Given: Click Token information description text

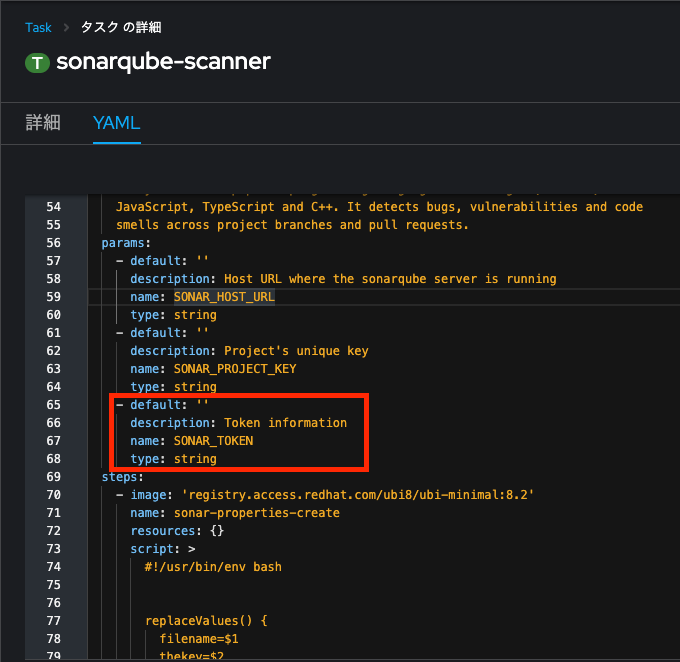Looking at the screenshot, I should [285, 423].
